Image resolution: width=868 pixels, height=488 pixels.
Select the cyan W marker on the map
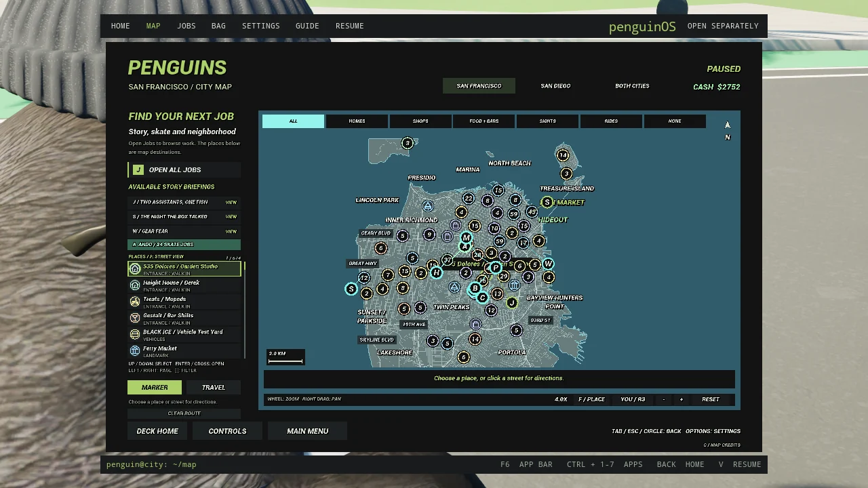pyautogui.click(x=548, y=264)
